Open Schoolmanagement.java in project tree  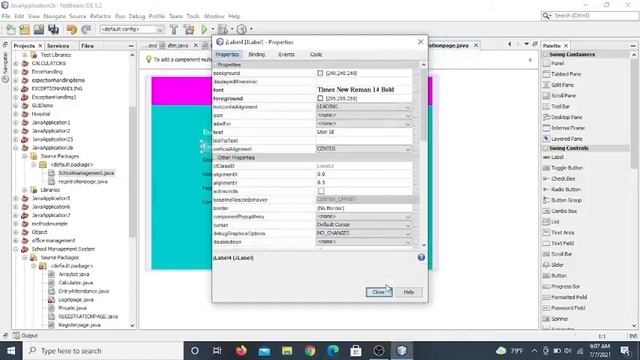[x=86, y=173]
